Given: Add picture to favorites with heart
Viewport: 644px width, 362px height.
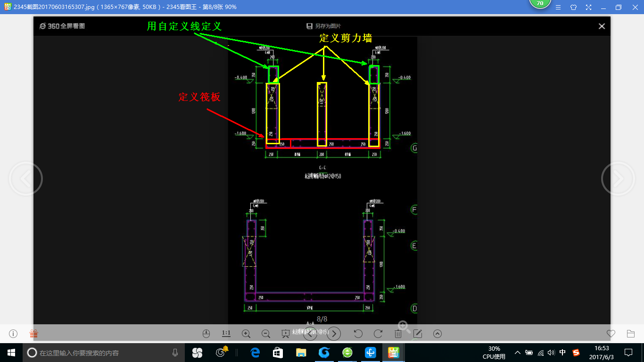Looking at the screenshot, I should pyautogui.click(x=611, y=334).
